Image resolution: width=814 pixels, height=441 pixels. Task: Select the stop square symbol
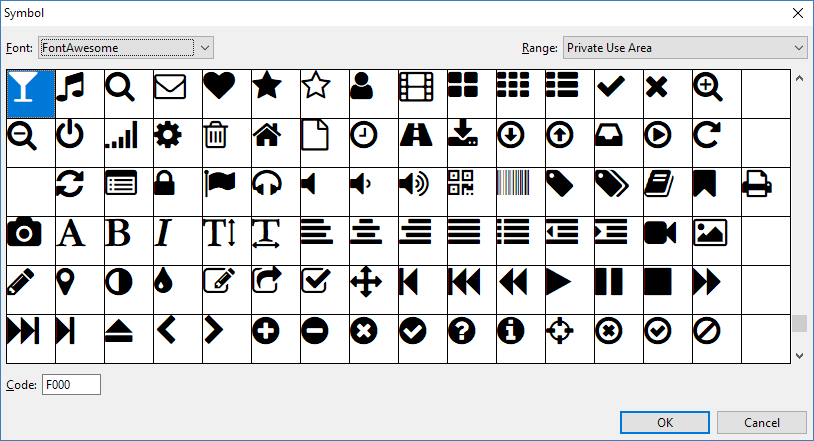(668, 289)
